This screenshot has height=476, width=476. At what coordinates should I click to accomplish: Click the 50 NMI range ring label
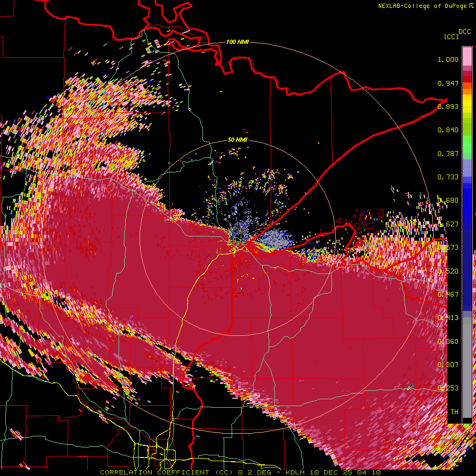(x=237, y=140)
